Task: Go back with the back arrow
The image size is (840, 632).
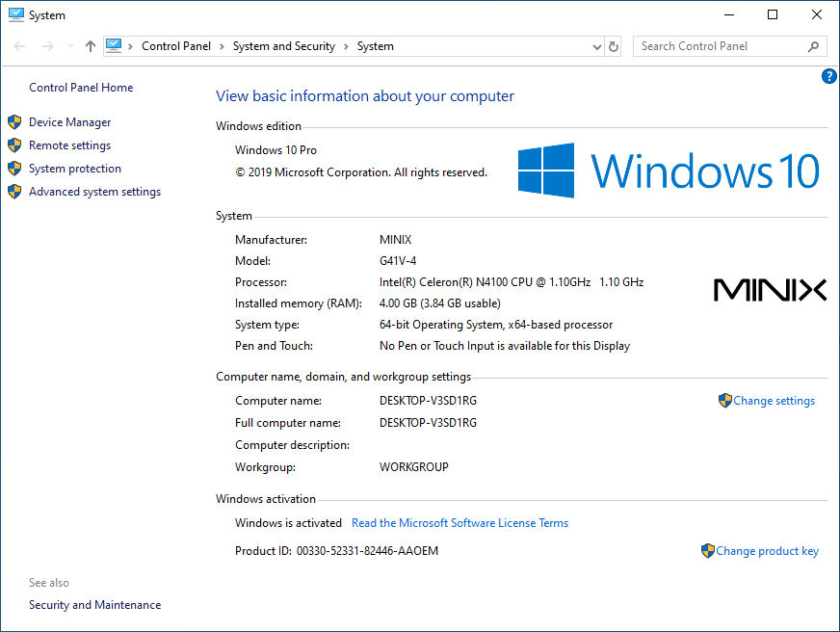Action: tap(19, 46)
